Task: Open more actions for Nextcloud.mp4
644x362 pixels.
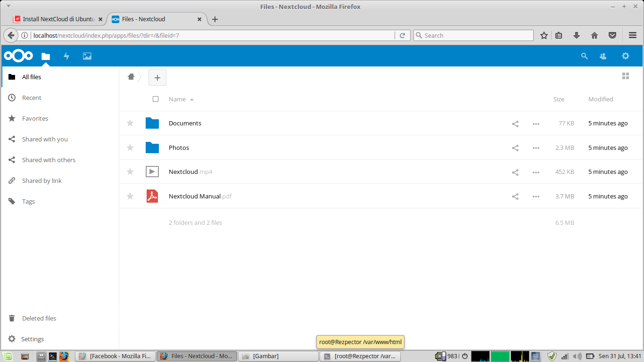Action: tap(536, 172)
